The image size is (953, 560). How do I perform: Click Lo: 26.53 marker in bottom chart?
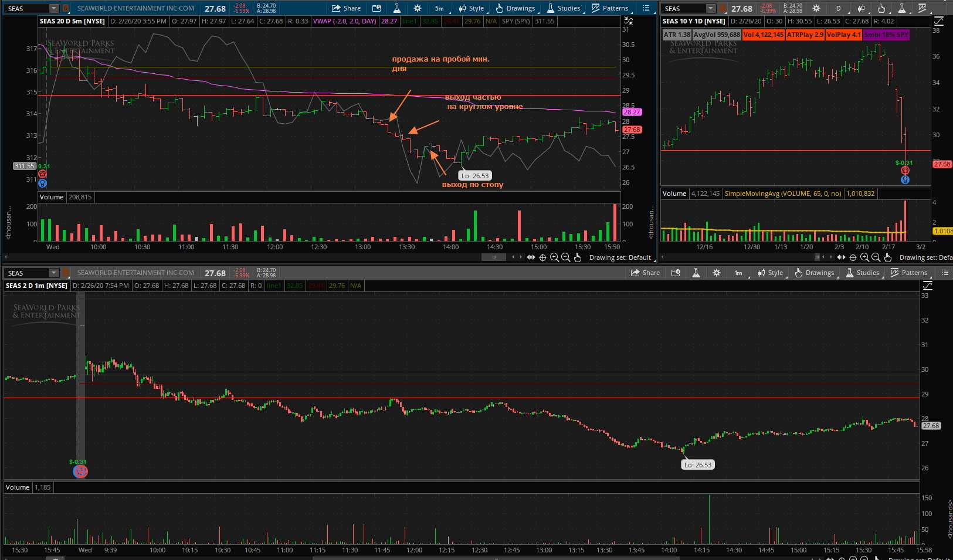click(x=698, y=465)
